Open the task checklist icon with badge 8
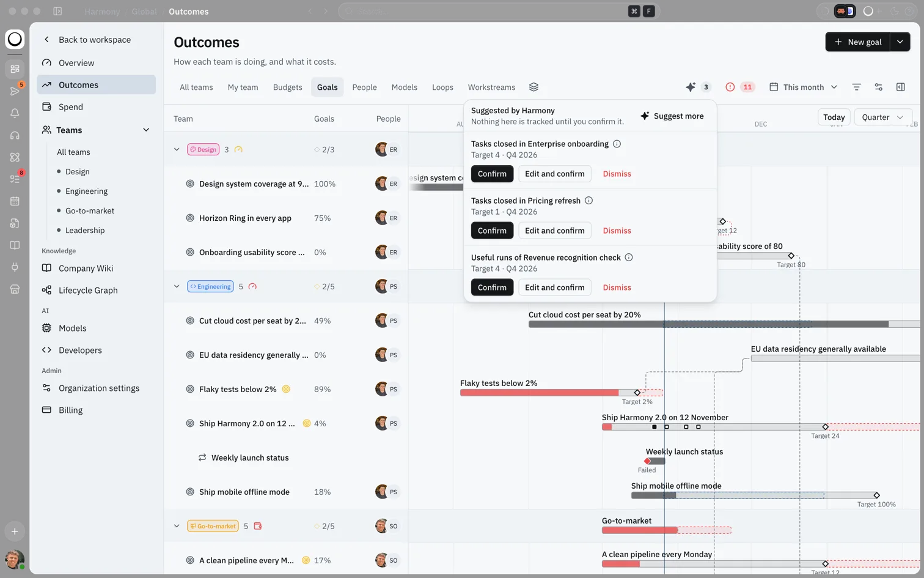Screen dimensions: 924x578 [15, 179]
